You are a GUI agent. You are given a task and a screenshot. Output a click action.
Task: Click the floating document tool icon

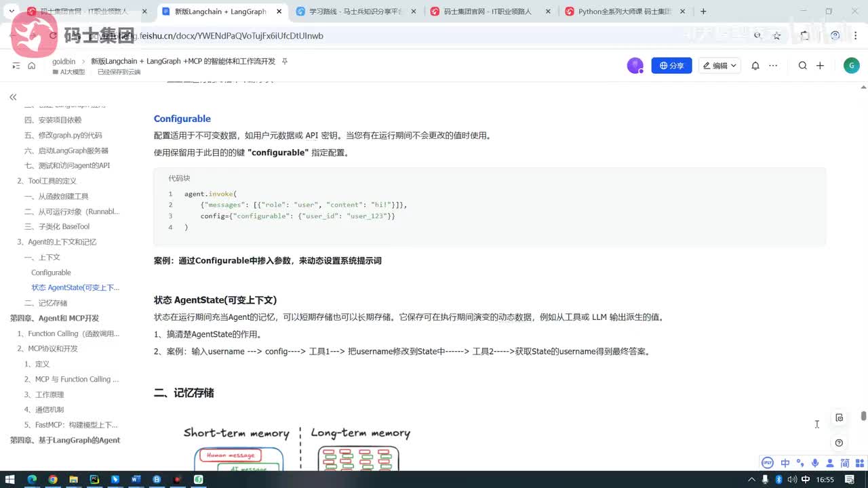pos(839,418)
